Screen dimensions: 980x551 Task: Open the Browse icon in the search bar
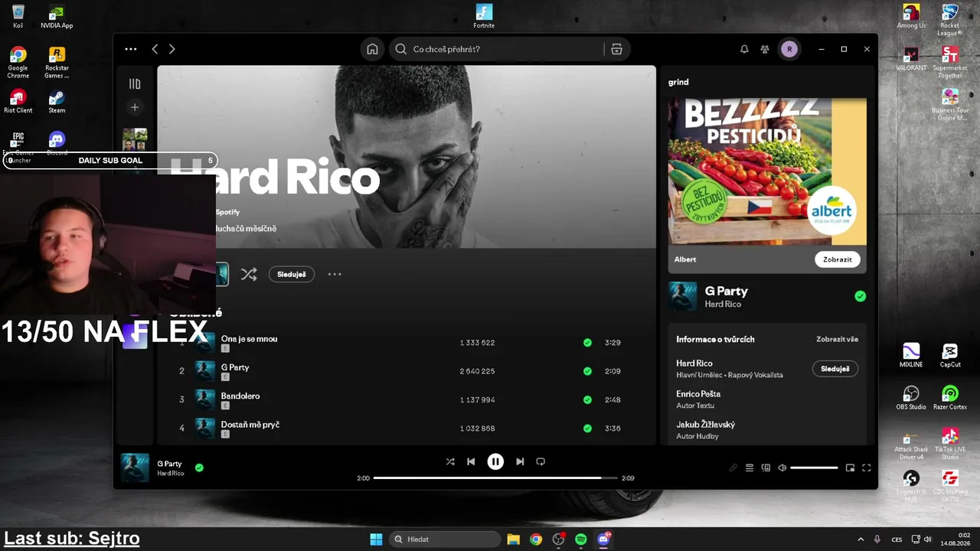click(616, 49)
